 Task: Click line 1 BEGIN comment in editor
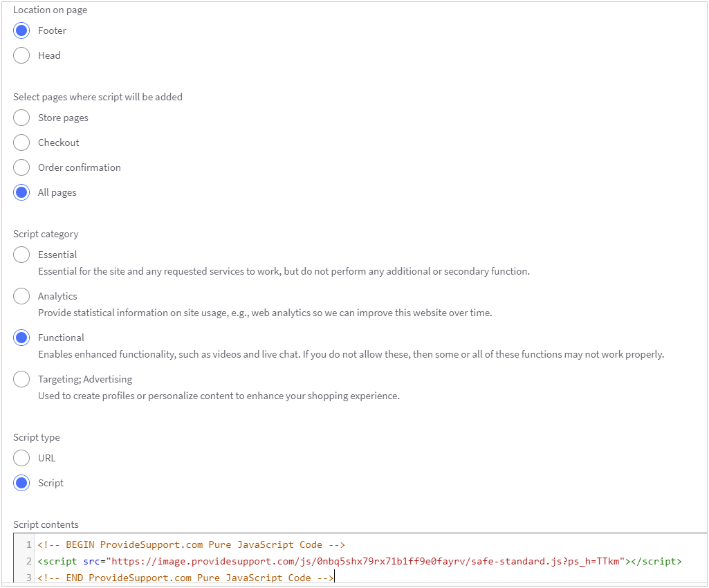[x=192, y=544]
